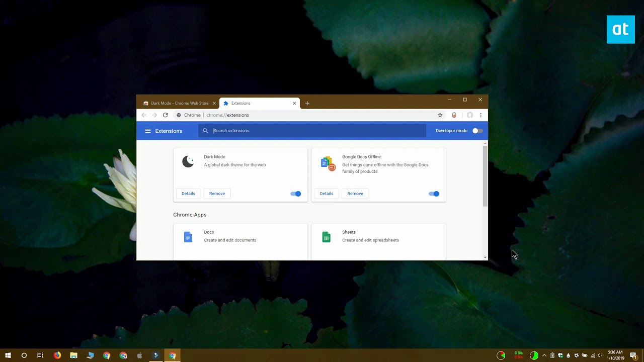Show hidden system tray icons chevron

pos(544,355)
